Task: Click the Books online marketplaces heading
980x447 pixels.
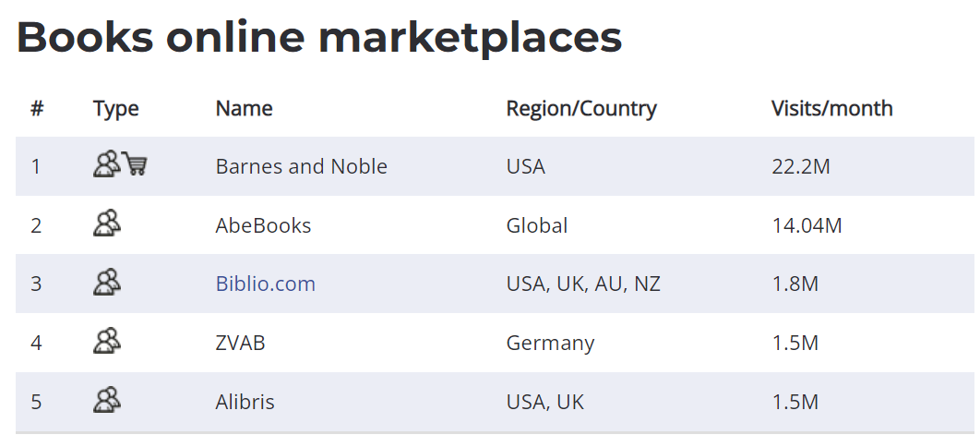Action: pyautogui.click(x=318, y=36)
